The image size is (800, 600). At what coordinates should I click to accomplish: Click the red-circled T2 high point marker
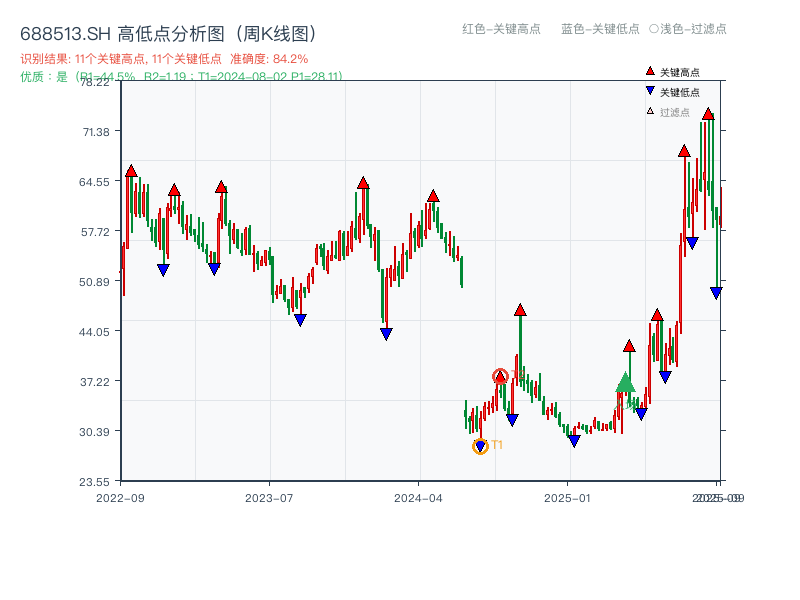pyautogui.click(x=500, y=376)
